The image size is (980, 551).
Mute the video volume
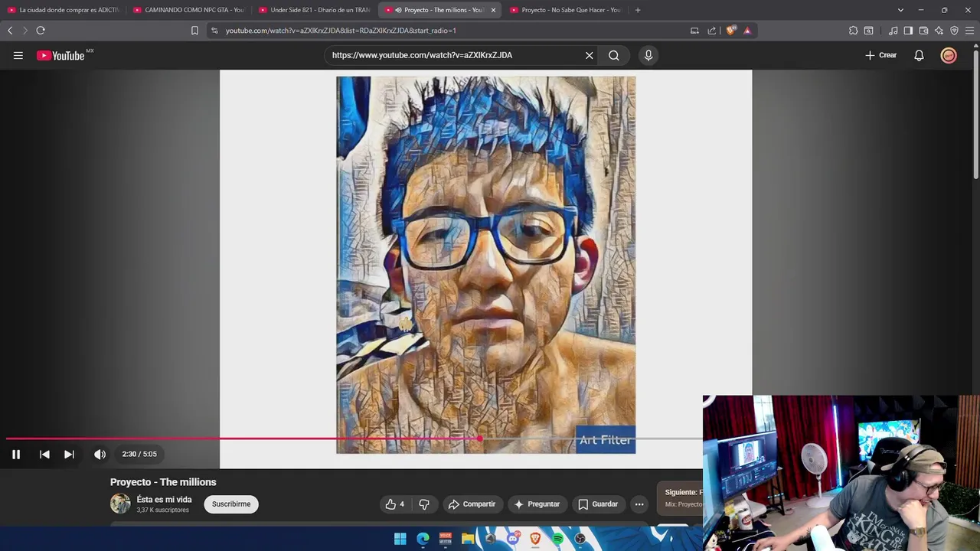click(100, 454)
